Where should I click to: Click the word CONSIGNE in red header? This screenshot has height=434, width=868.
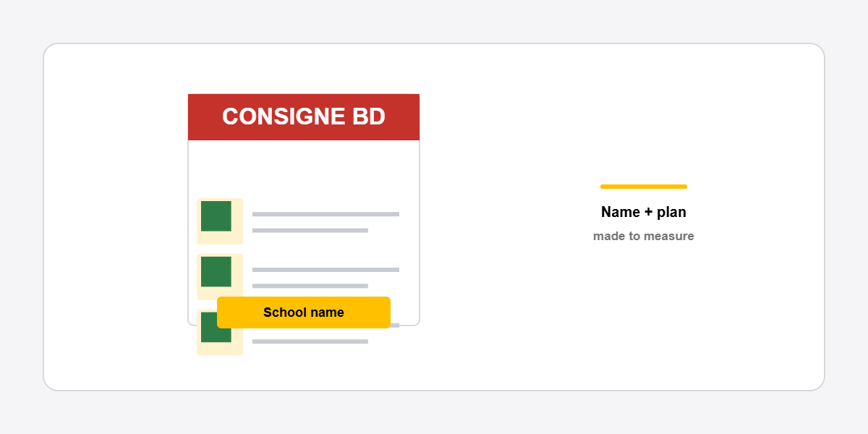click(284, 116)
